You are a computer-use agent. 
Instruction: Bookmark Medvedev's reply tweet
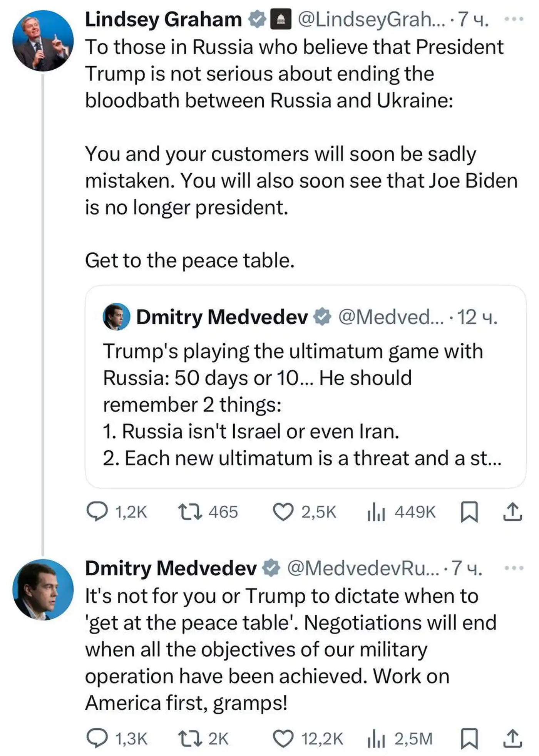click(x=469, y=738)
